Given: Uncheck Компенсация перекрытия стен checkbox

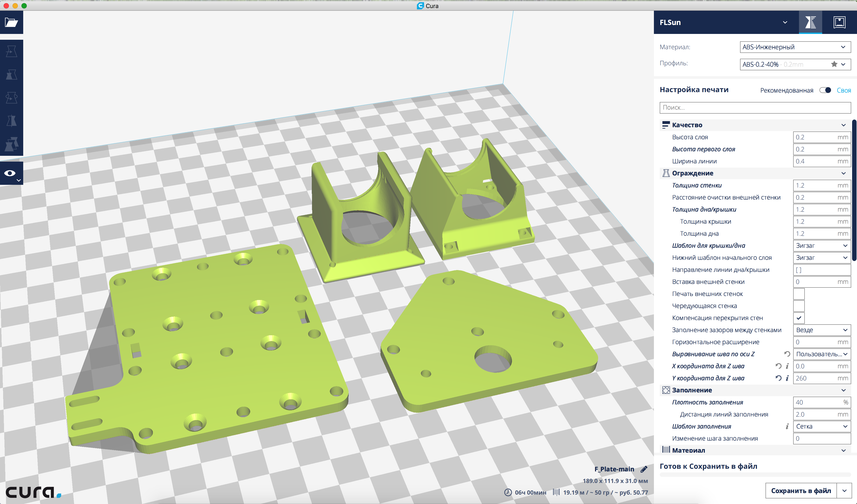Looking at the screenshot, I should 799,318.
